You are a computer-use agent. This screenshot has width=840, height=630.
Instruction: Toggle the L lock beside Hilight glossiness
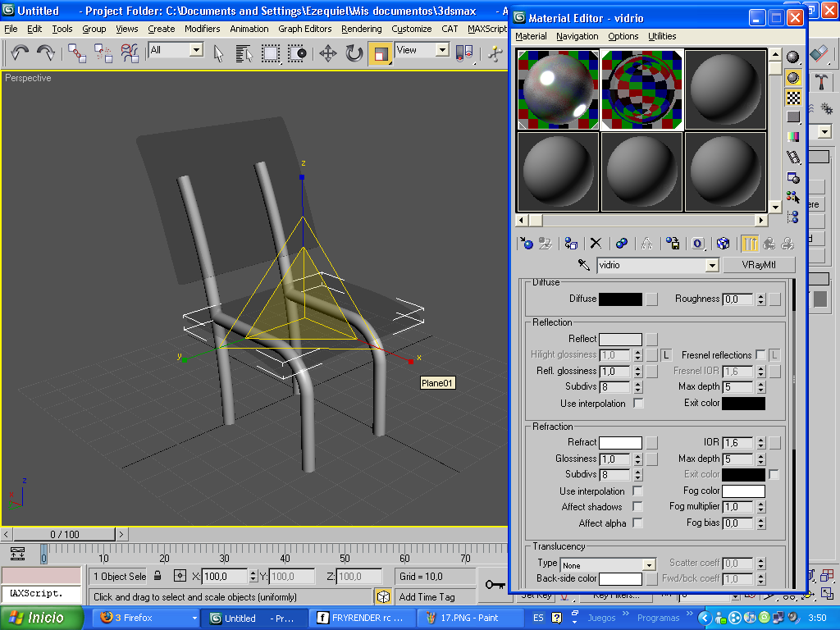pos(666,354)
